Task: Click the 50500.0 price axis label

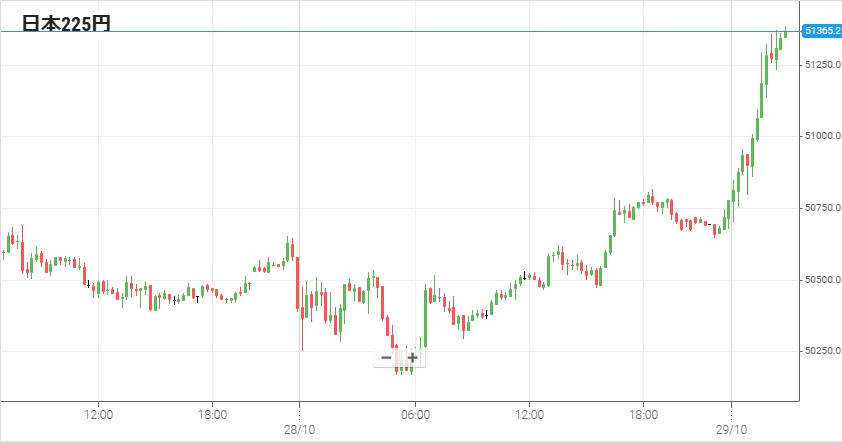Action: (x=821, y=279)
